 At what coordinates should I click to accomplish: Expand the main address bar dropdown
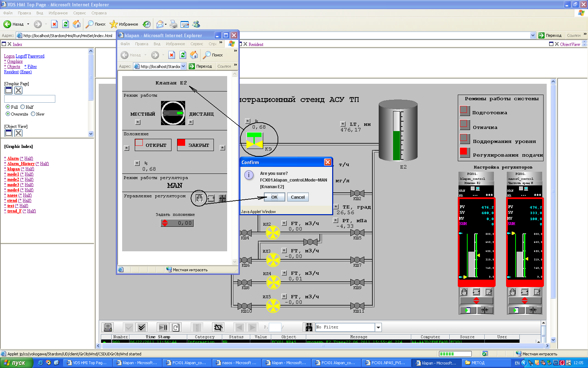533,35
